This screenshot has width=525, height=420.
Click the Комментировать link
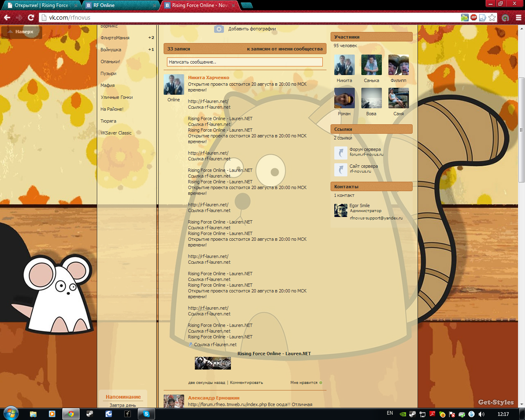pos(247,383)
